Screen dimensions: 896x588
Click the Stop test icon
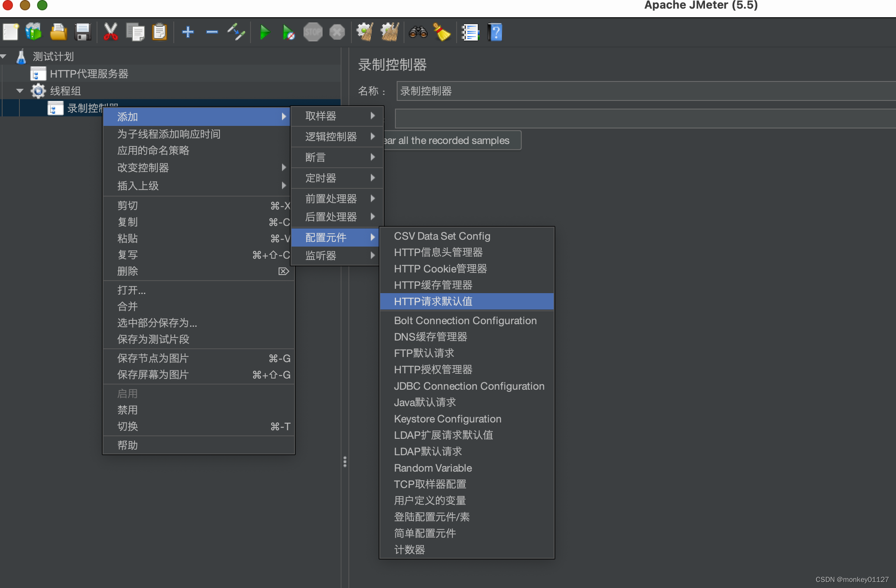pyautogui.click(x=313, y=32)
